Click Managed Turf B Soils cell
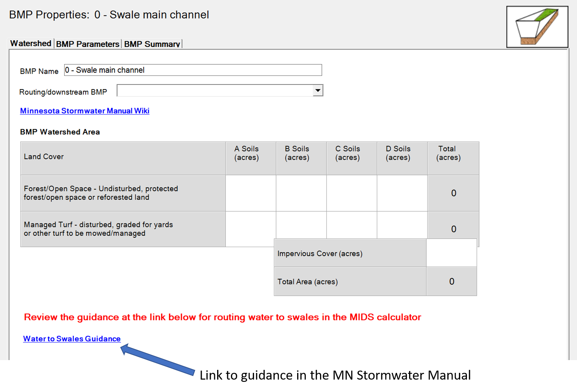This screenshot has width=577, height=392. (301, 225)
